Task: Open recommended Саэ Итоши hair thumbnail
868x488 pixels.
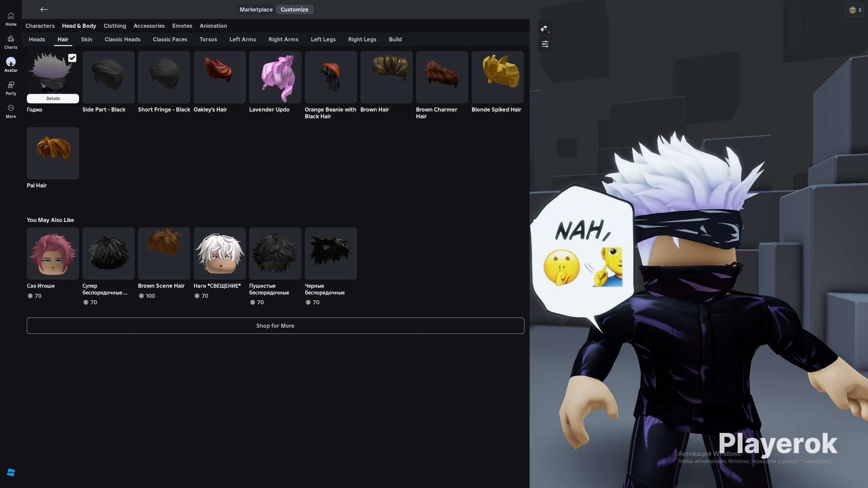Action: [53, 253]
